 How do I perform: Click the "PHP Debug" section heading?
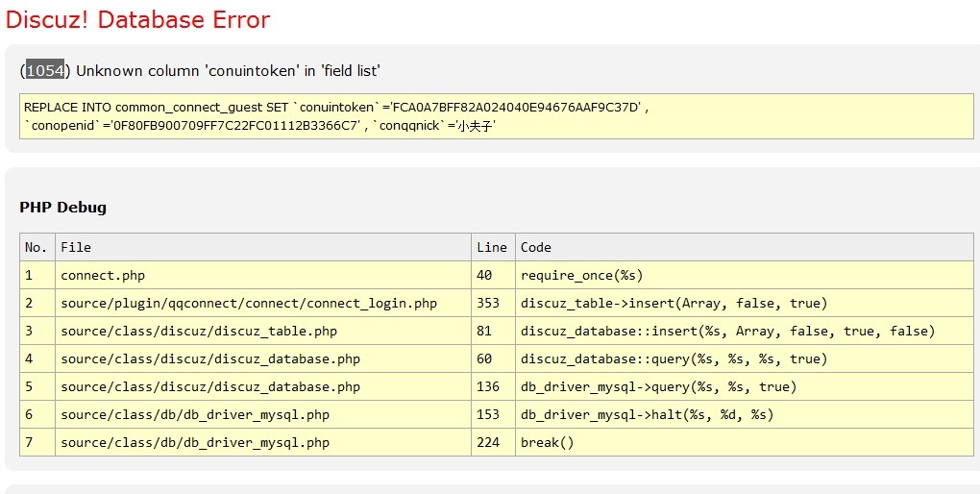click(62, 207)
